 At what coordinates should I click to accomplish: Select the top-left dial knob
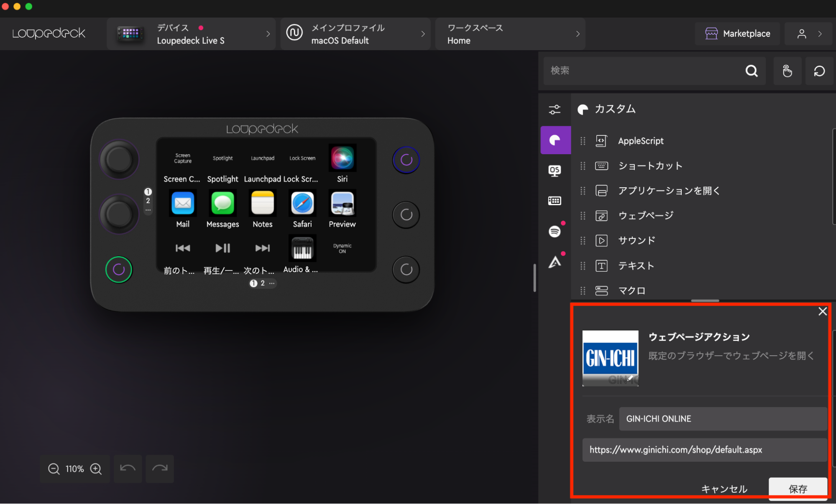[x=119, y=160]
